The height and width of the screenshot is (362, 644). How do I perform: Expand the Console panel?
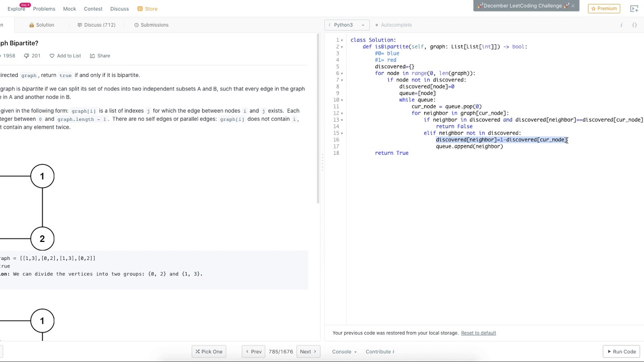tap(344, 351)
